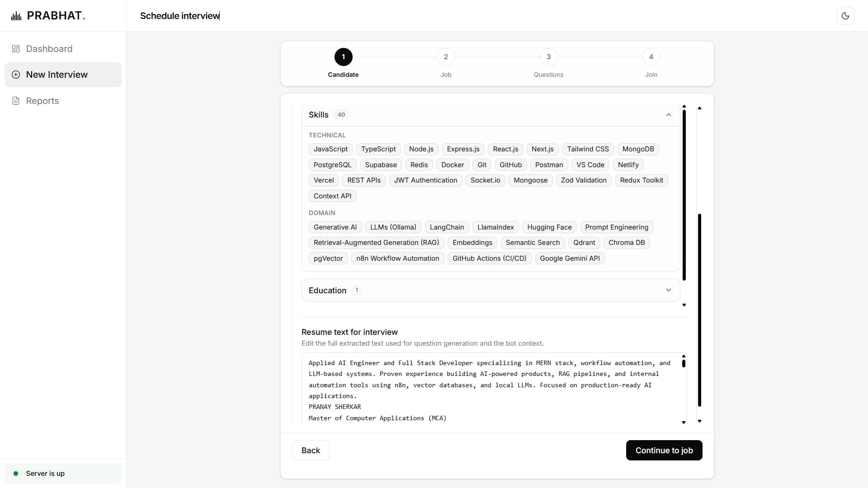Click Continue to job button

(x=664, y=450)
